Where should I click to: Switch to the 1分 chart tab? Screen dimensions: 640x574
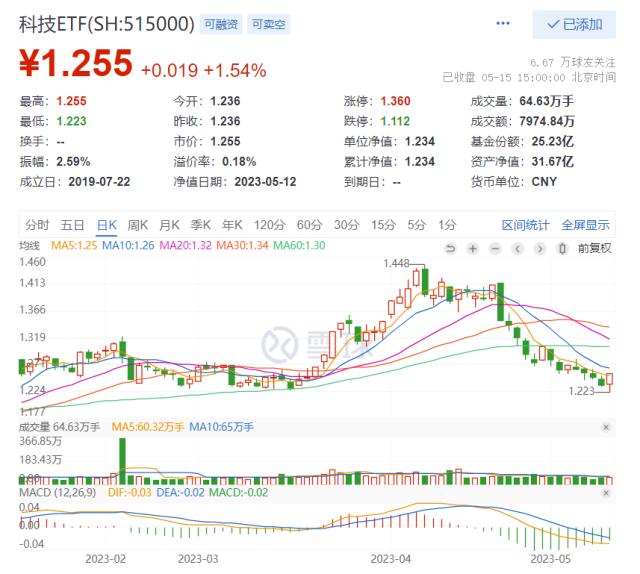tap(447, 225)
